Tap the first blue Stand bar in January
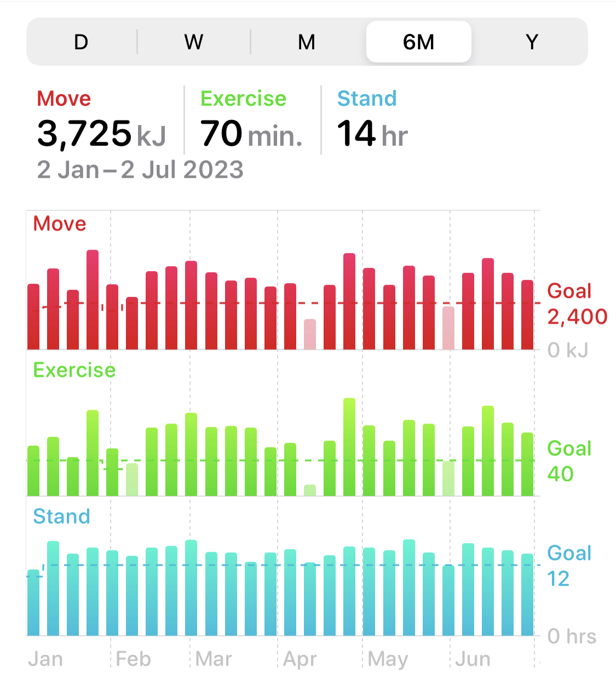The image size is (616, 690). pyautogui.click(x=33, y=602)
